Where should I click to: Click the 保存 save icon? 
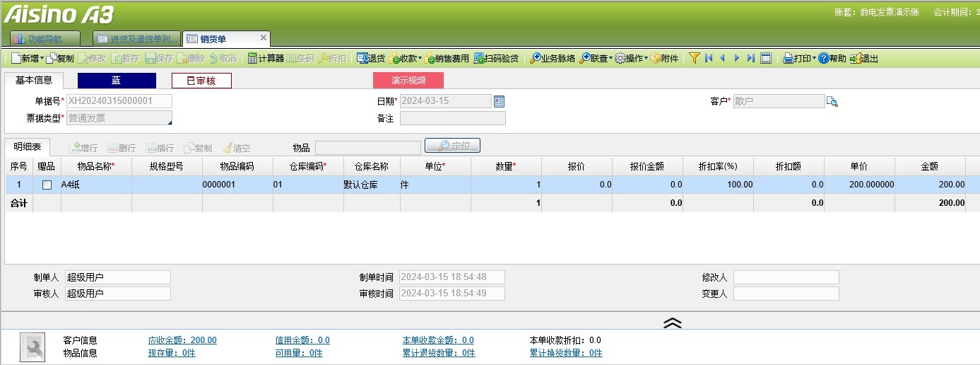(150, 59)
